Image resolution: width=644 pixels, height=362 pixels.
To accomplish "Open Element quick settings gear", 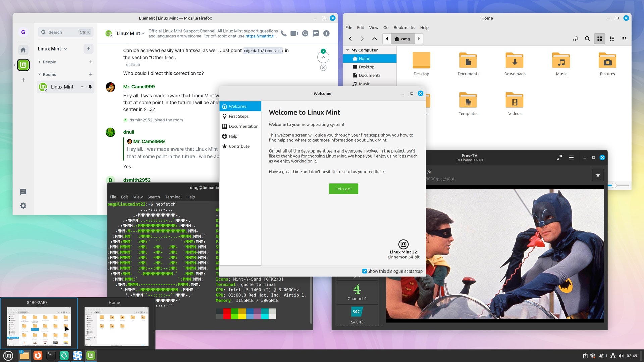I will (23, 206).
